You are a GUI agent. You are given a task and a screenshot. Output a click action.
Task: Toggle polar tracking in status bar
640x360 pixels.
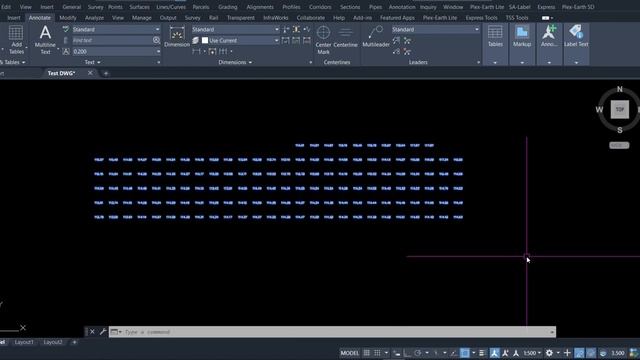(418, 353)
